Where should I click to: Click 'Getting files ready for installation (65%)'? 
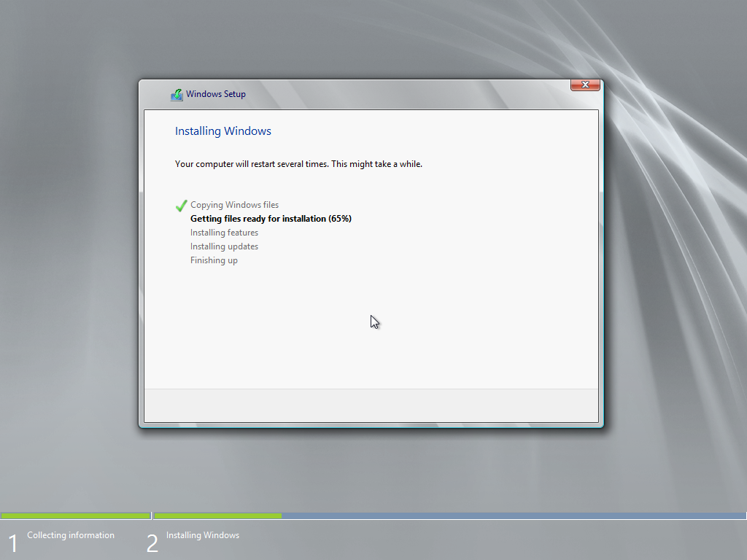(271, 219)
